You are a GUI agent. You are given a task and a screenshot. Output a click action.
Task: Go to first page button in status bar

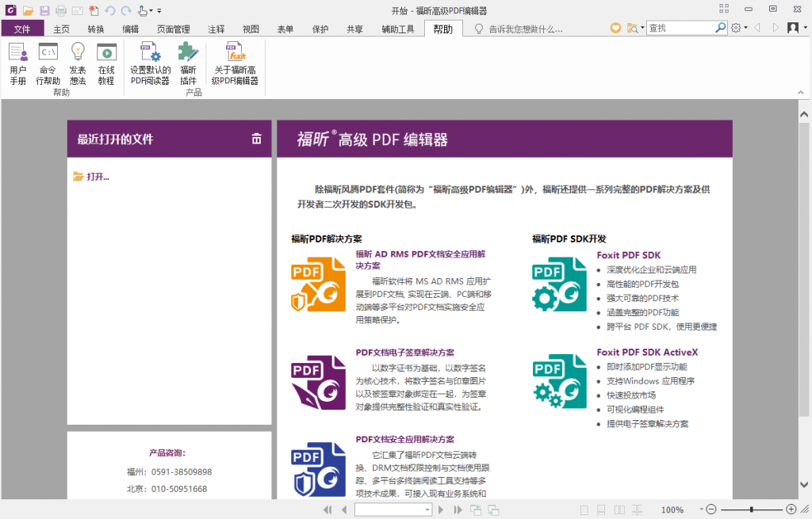327,509
